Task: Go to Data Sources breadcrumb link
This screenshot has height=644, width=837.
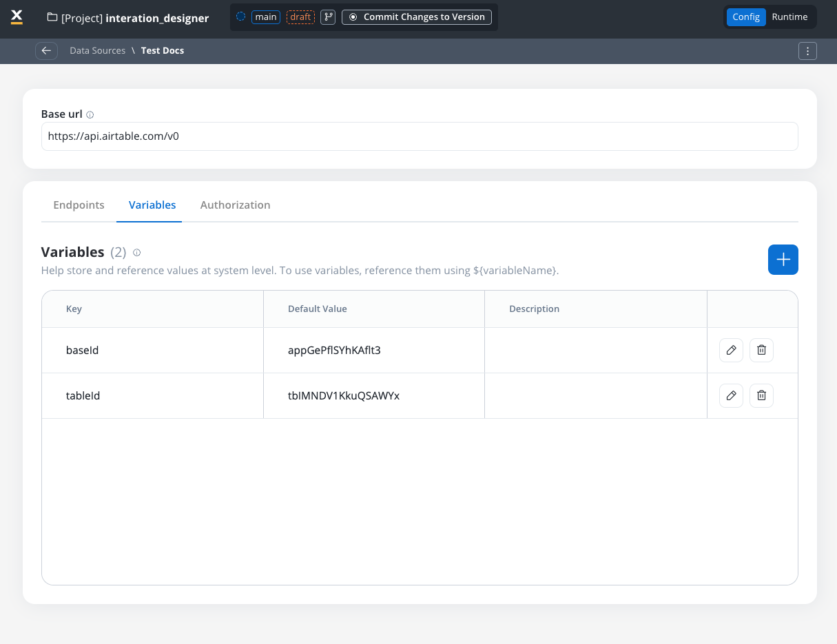Action: pos(97,51)
